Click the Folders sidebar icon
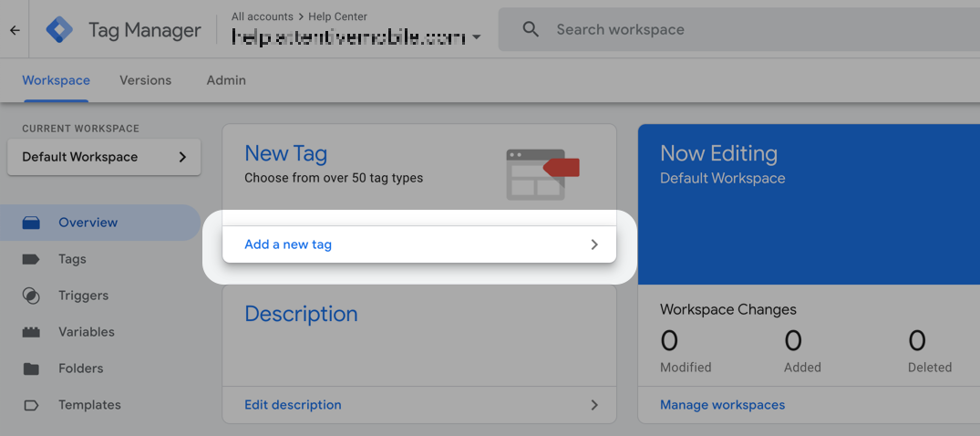The height and width of the screenshot is (436, 980). click(31, 369)
